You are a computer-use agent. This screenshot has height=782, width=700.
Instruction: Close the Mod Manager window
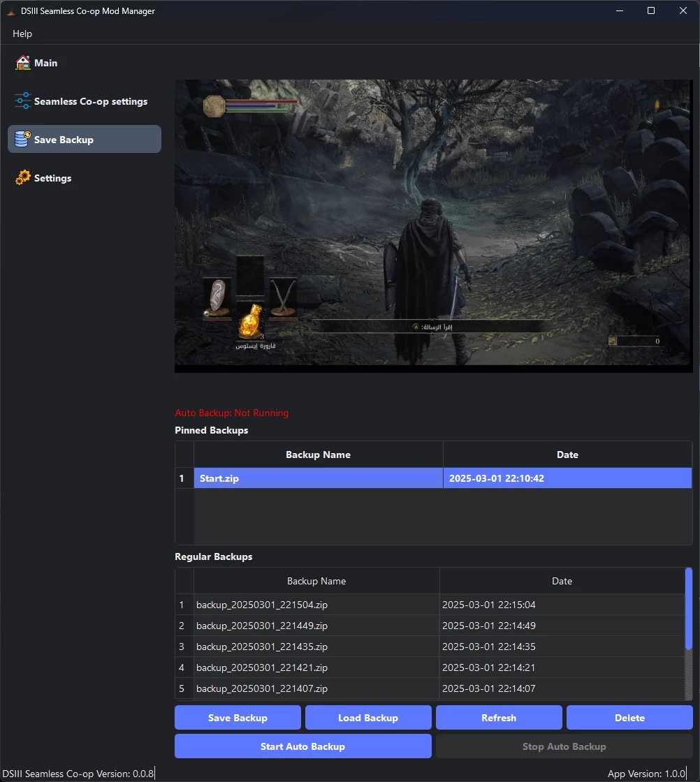point(683,11)
